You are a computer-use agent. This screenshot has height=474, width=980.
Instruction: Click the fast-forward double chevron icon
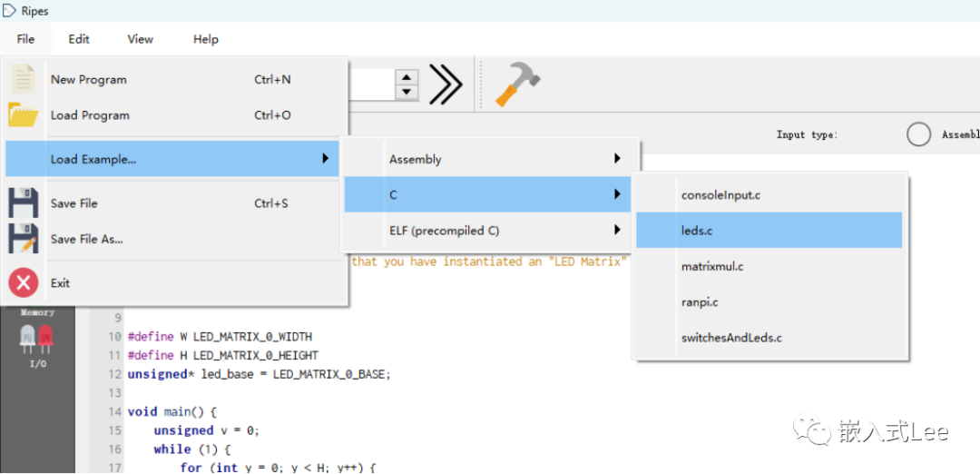point(446,84)
